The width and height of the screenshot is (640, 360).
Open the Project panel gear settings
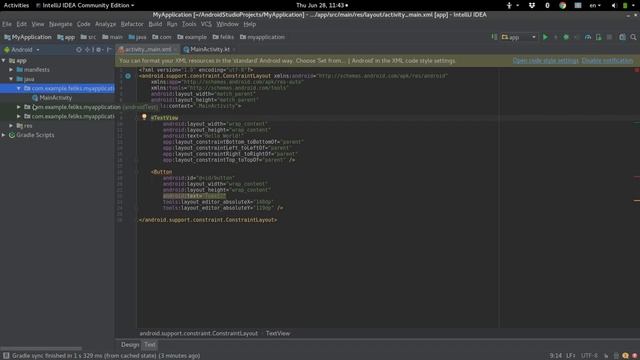click(98, 49)
